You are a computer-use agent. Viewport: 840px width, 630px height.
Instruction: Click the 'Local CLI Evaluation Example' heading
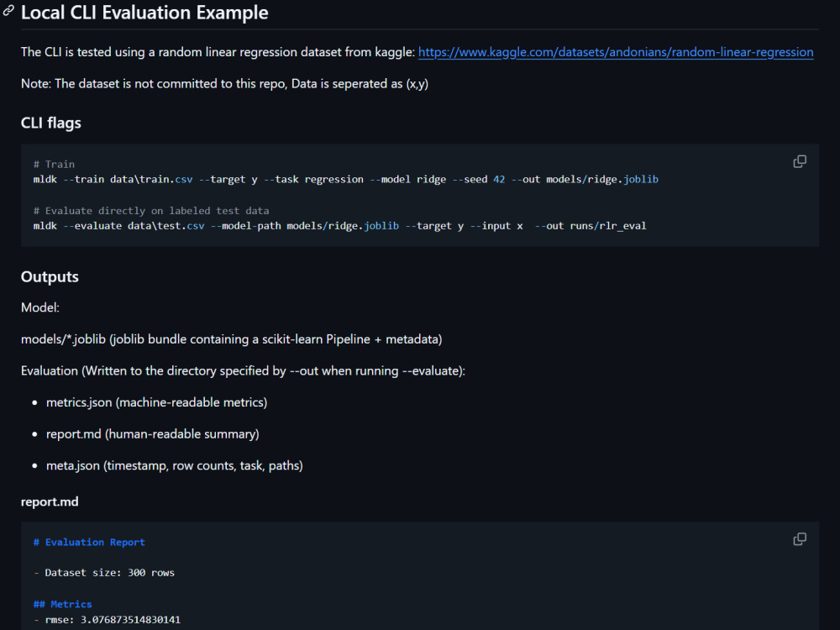pyautogui.click(x=144, y=13)
